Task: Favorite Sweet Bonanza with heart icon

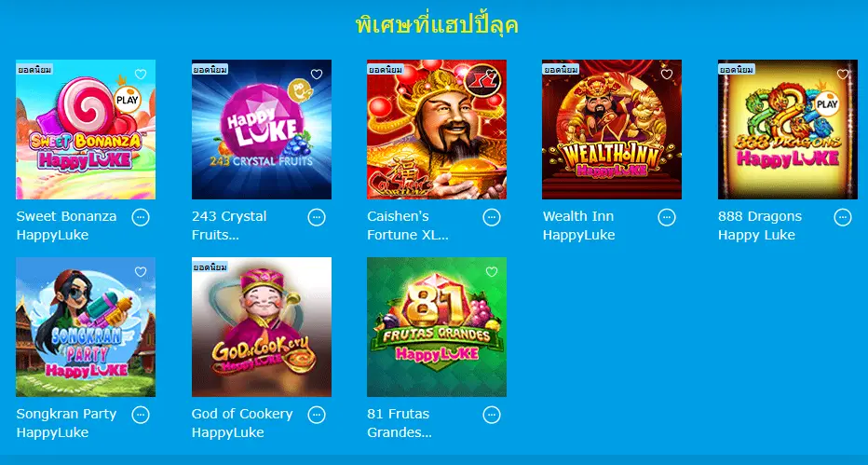Action: point(141,75)
